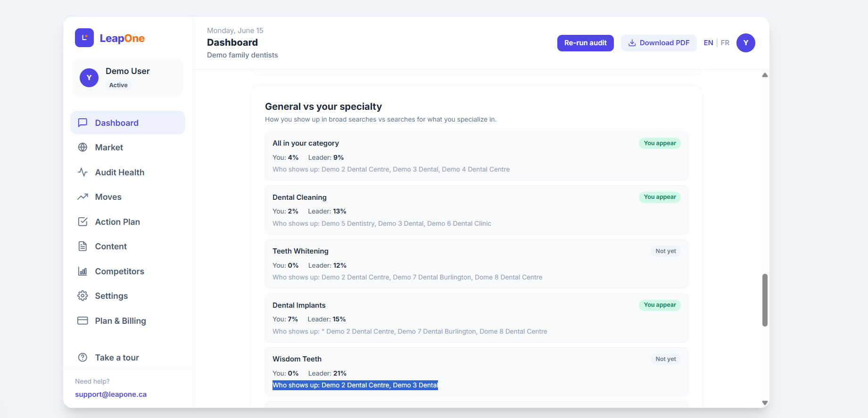
Task: Go to the Market page
Action: coord(128,147)
